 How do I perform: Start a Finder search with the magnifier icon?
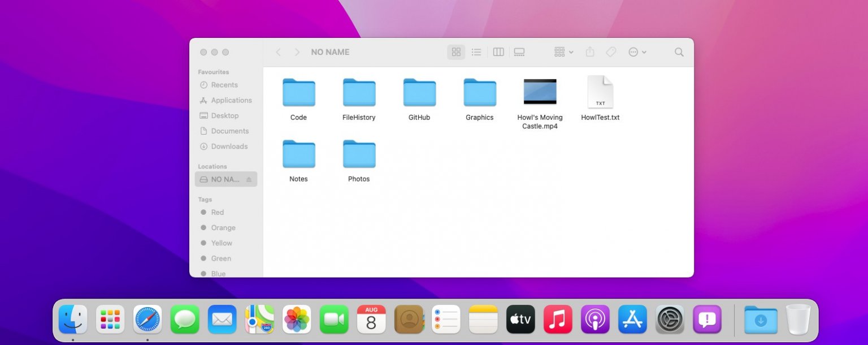(x=679, y=51)
